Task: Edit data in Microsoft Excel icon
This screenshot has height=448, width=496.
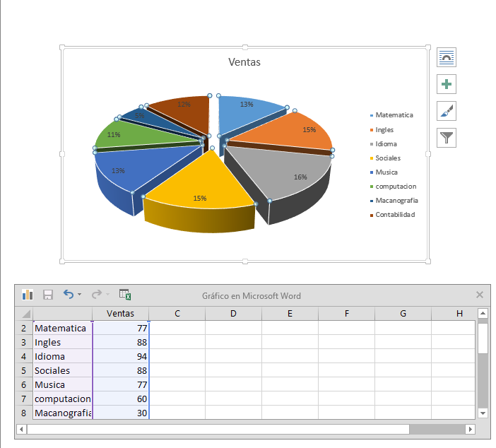Action: 125,294
